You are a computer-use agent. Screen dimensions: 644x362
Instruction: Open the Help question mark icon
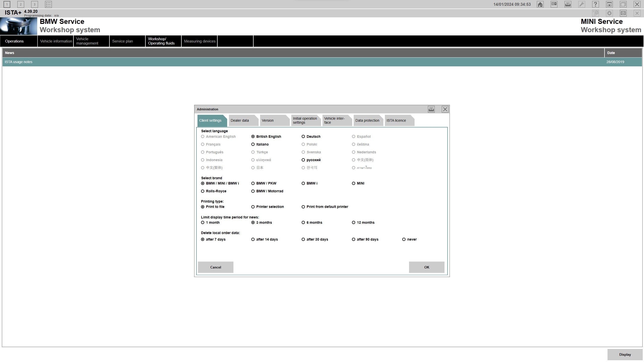[595, 4]
